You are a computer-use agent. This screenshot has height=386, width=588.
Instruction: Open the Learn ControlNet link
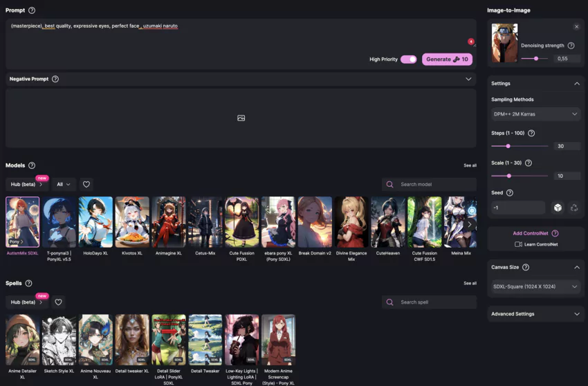[x=541, y=244]
